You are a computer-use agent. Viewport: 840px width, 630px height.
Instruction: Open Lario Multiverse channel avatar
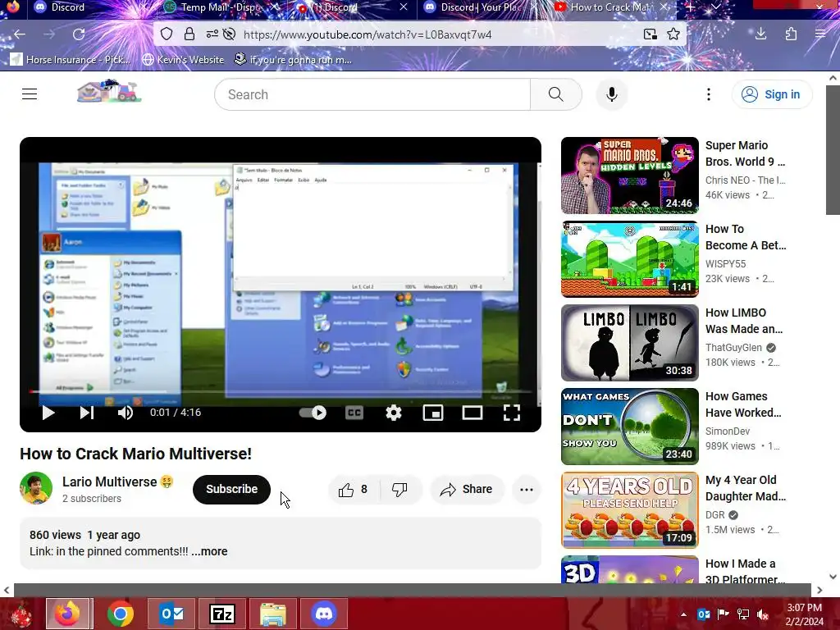point(36,488)
